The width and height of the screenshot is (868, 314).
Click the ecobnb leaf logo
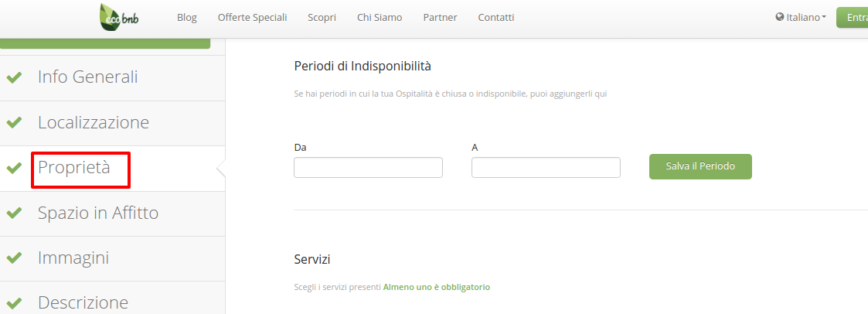tap(120, 17)
